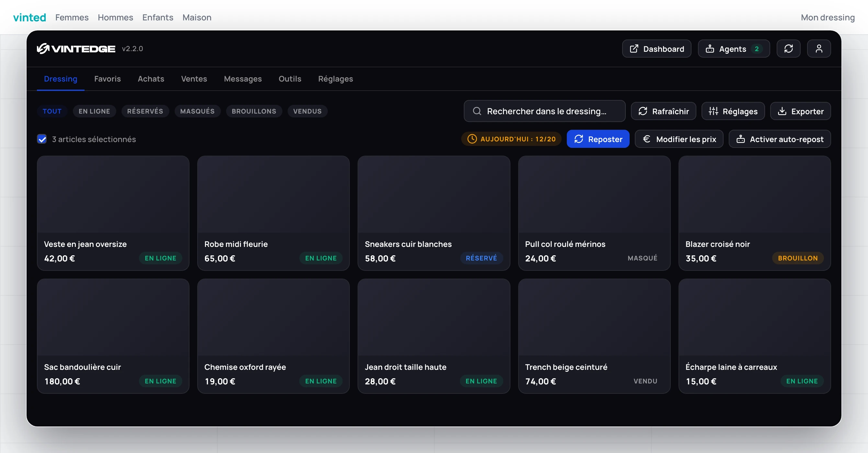Click the Rechercher dans le dressing field
This screenshot has height=453, width=868.
tap(544, 111)
